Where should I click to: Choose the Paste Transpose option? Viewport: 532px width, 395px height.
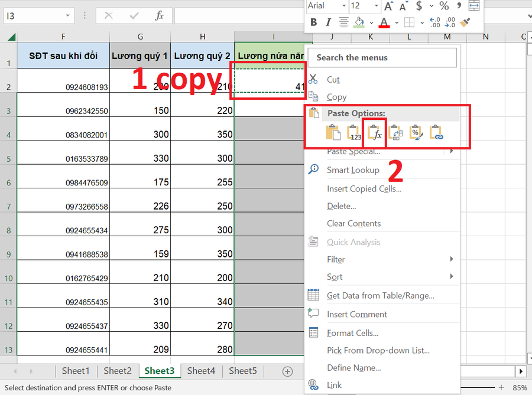click(x=395, y=132)
